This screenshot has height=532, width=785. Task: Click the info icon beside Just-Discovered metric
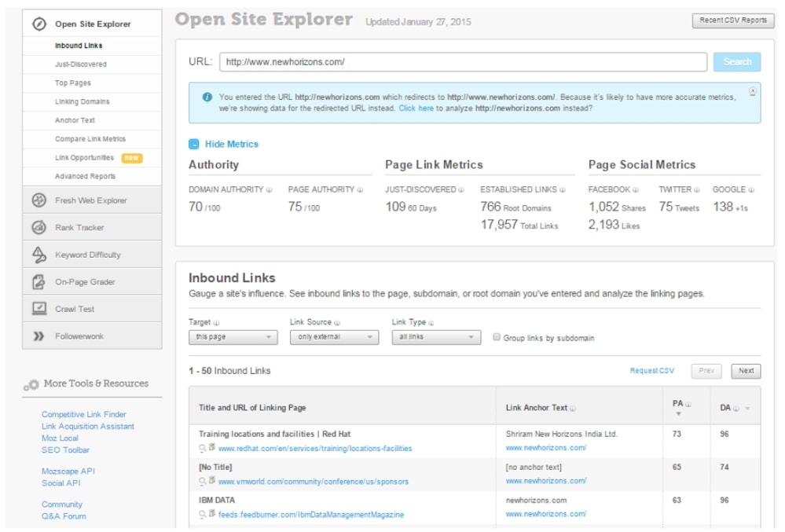click(x=461, y=190)
